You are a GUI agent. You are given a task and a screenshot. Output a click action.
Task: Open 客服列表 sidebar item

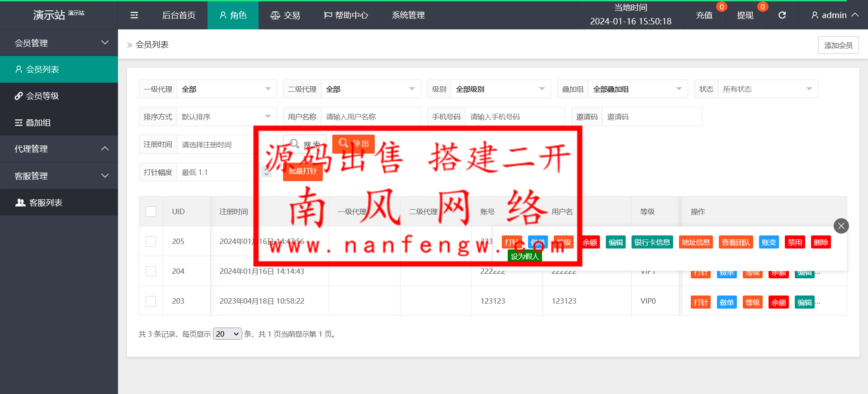59,202
